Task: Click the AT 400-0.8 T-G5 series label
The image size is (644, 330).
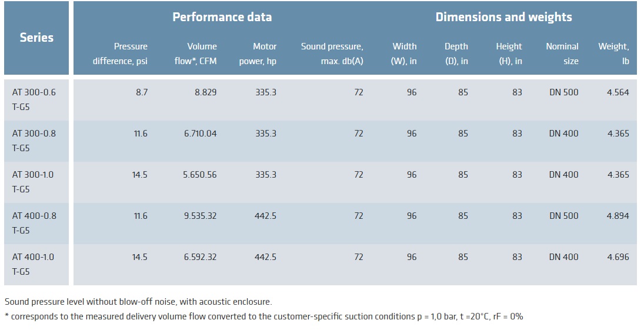Action: (x=34, y=223)
